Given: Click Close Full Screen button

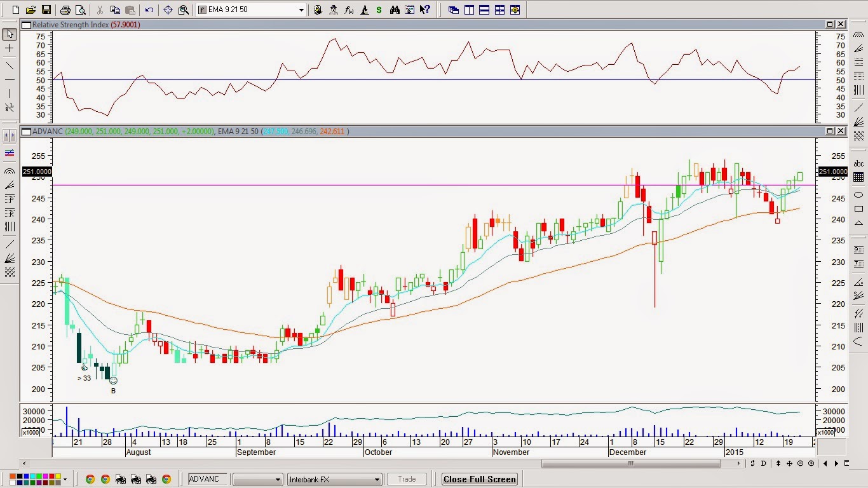Looking at the screenshot, I should [x=480, y=479].
